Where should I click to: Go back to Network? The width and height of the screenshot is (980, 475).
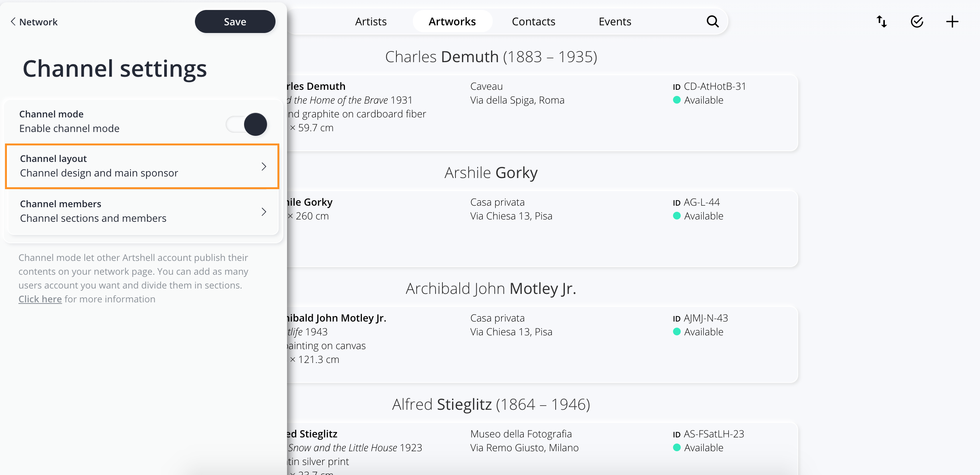click(34, 22)
